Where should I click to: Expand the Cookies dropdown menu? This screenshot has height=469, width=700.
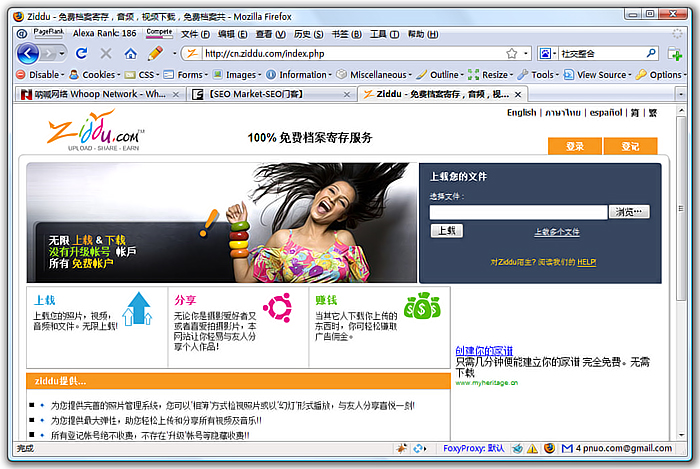point(95,75)
